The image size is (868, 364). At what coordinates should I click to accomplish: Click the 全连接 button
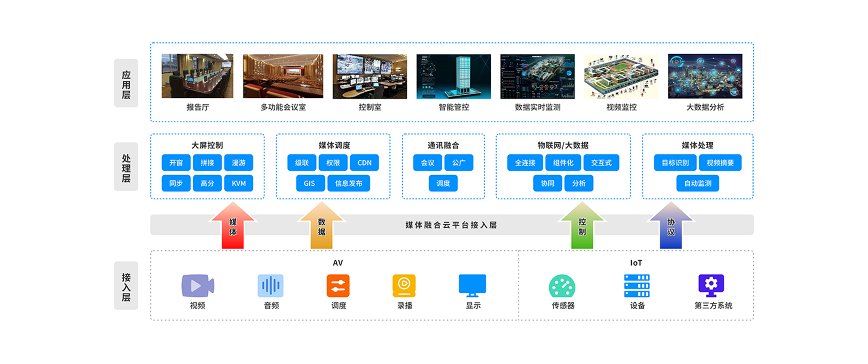tap(525, 163)
